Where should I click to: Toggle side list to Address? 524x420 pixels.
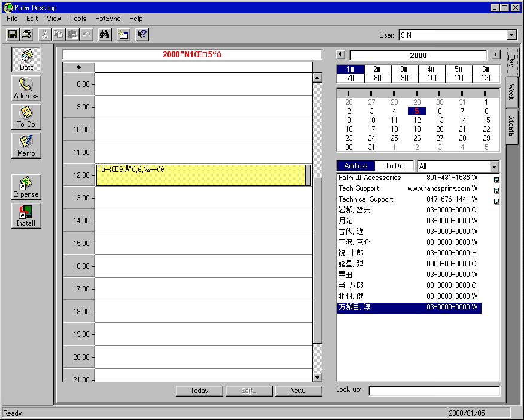(x=356, y=166)
